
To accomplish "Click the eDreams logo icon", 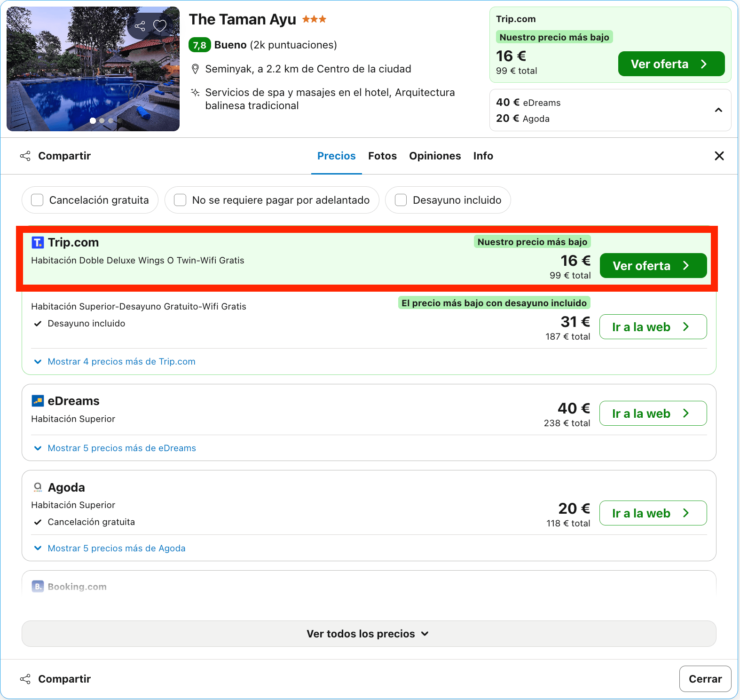I will (38, 401).
